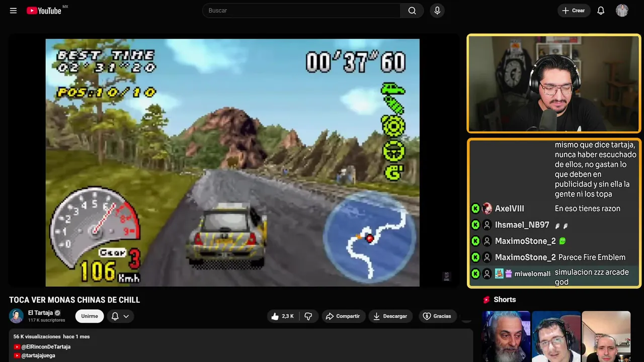Open the third Short thumbnail with bald man

(x=606, y=336)
